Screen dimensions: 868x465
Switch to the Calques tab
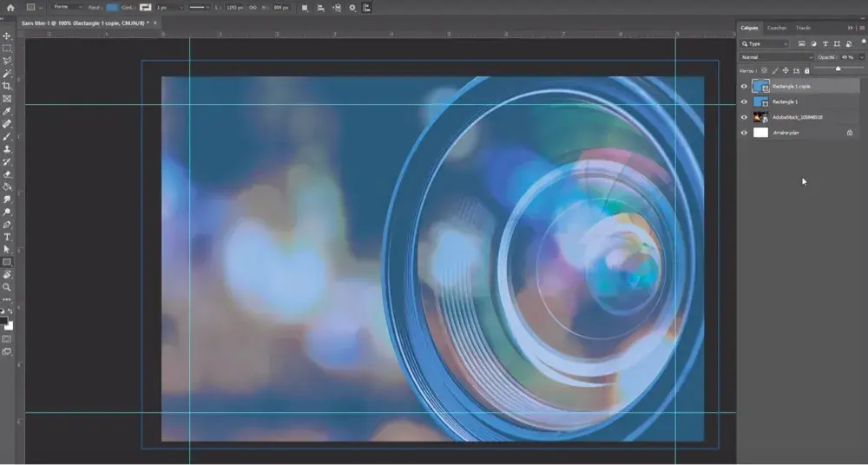[750, 28]
